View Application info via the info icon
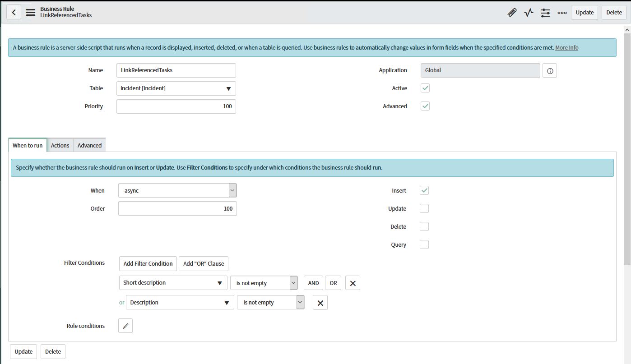 pos(549,70)
